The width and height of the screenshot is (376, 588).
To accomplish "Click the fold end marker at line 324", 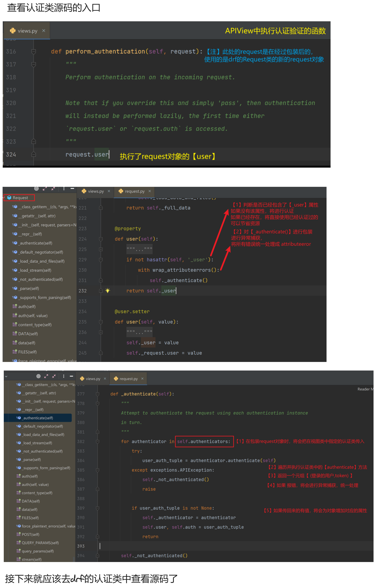I will point(34,154).
